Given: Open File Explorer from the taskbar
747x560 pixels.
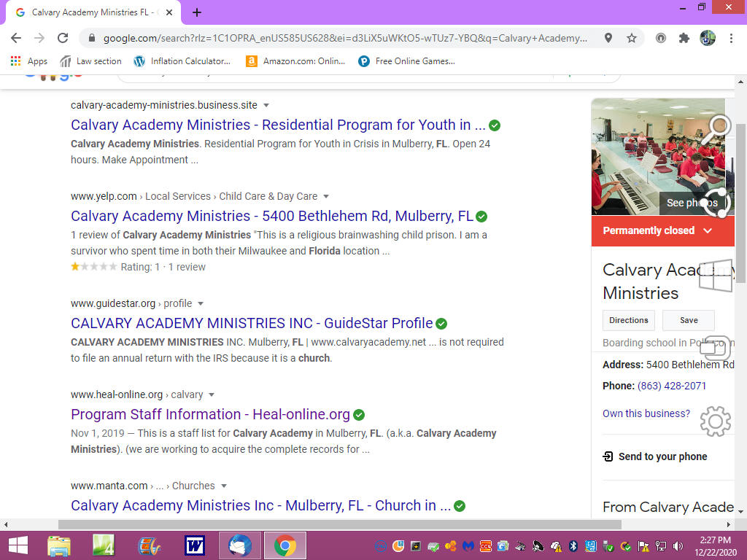Looking at the screenshot, I should pyautogui.click(x=59, y=545).
